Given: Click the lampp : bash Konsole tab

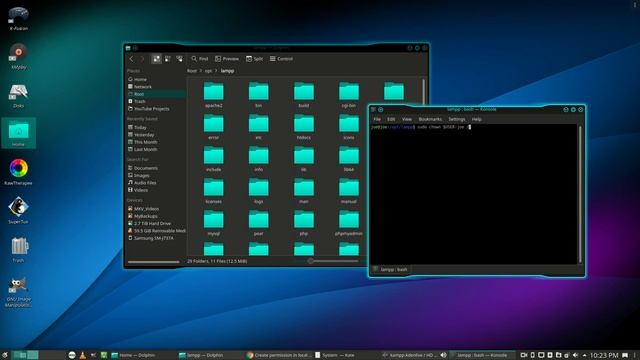Looking at the screenshot, I should click(x=390, y=269).
